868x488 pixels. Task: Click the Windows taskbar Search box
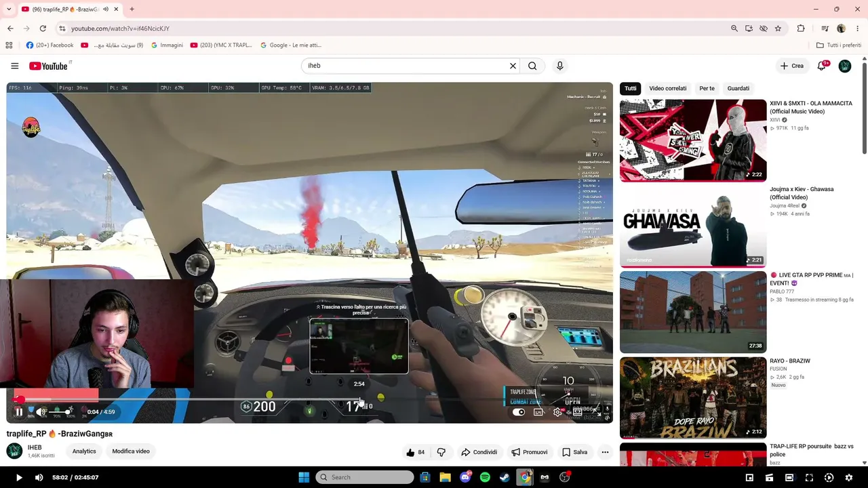[x=365, y=477]
